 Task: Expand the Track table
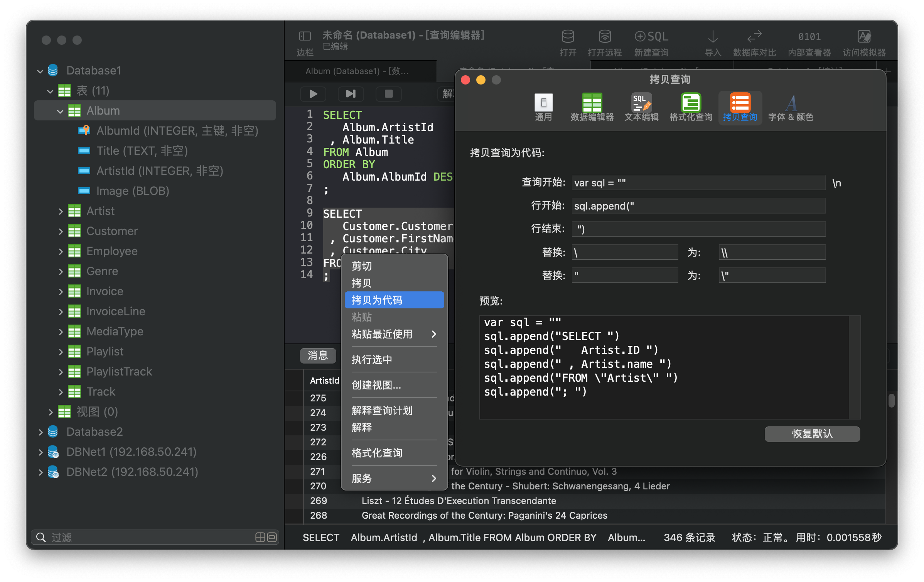click(61, 392)
